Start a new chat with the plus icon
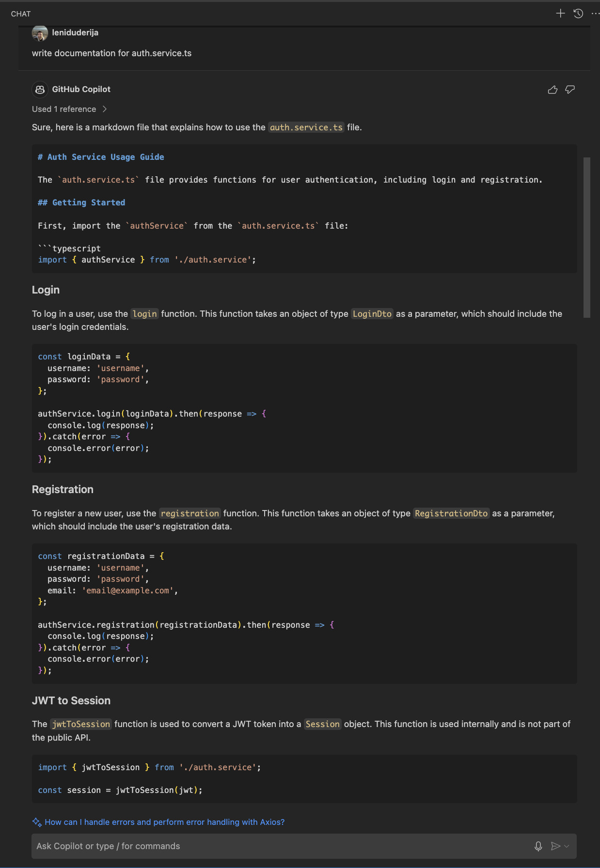Screen dimensions: 600x868 click(560, 14)
